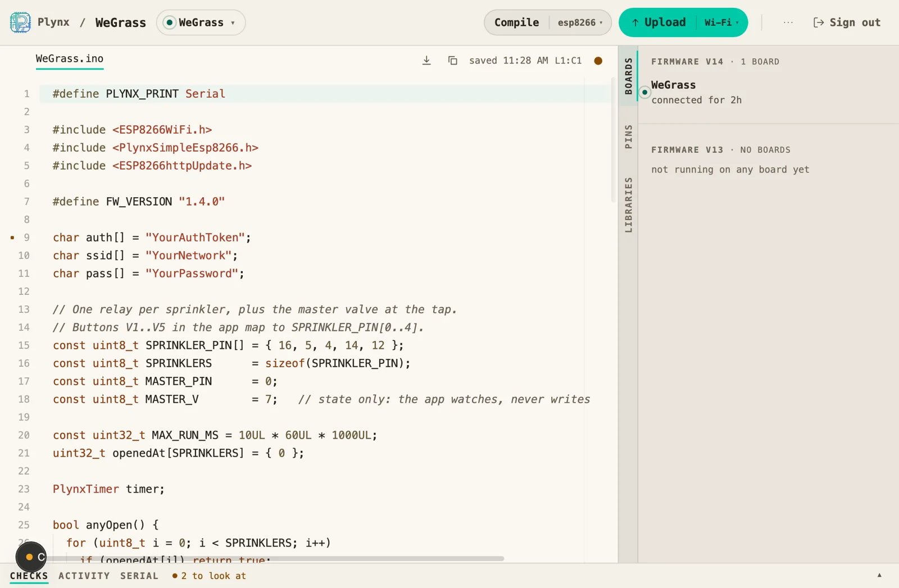Compile the sketch
This screenshot has width=899, height=588.
[x=516, y=22]
